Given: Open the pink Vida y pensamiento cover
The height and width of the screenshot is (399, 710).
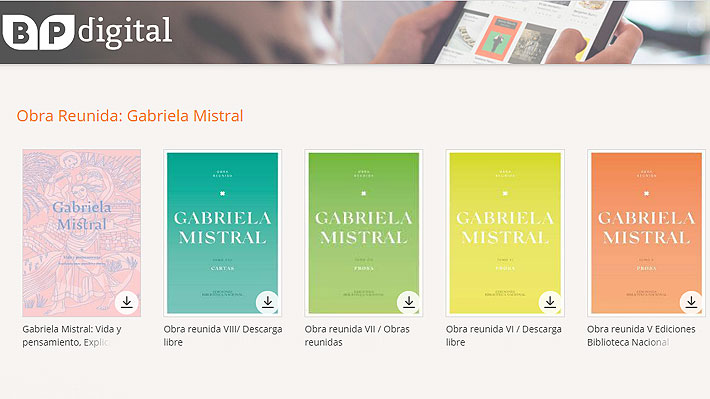Looking at the screenshot, I should coord(82,233).
